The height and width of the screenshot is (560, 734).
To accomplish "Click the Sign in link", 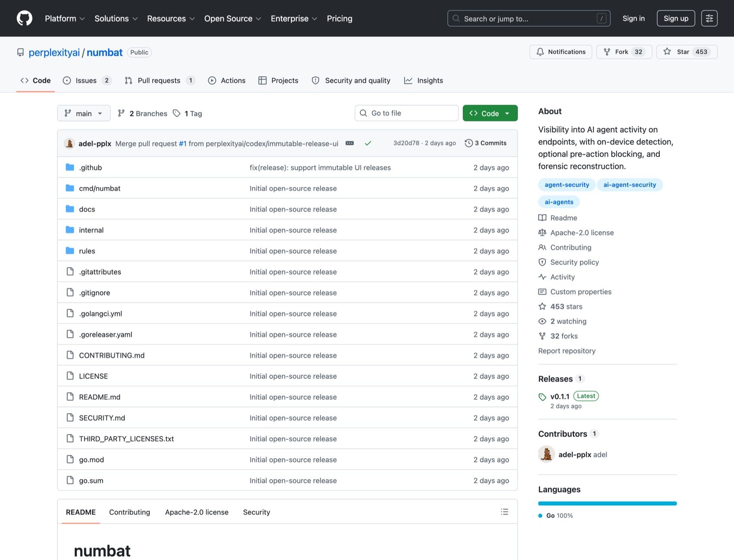I will coord(633,19).
